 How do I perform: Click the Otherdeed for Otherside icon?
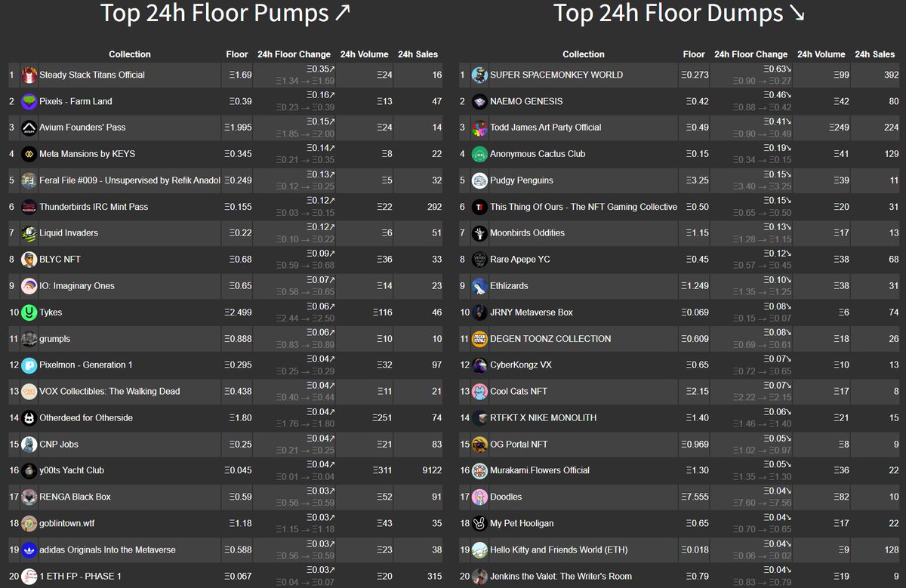[29, 418]
